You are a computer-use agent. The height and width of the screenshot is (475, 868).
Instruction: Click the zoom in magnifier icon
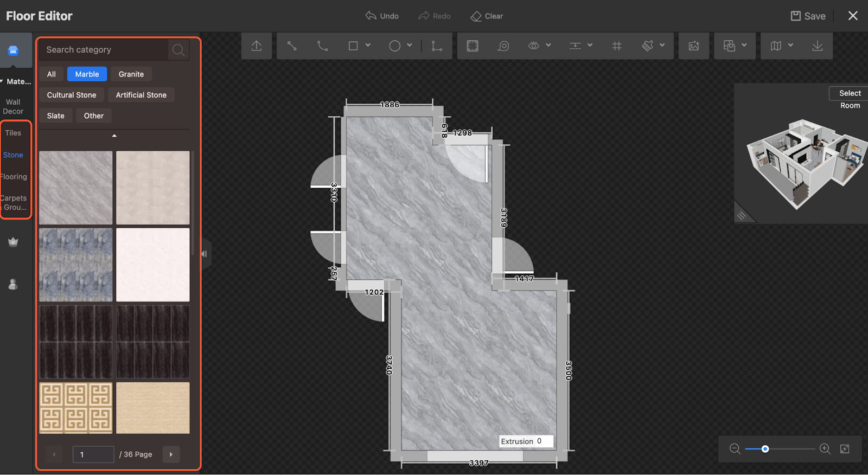(825, 449)
